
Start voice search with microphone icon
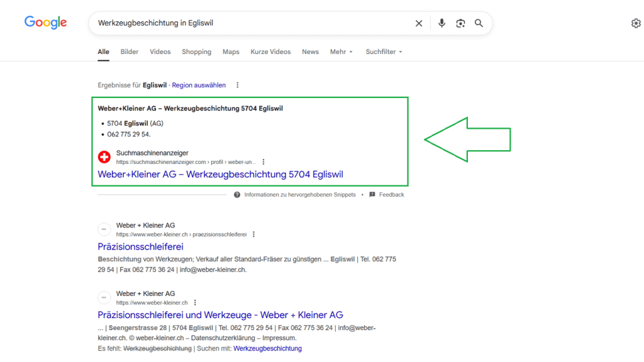pyautogui.click(x=441, y=23)
